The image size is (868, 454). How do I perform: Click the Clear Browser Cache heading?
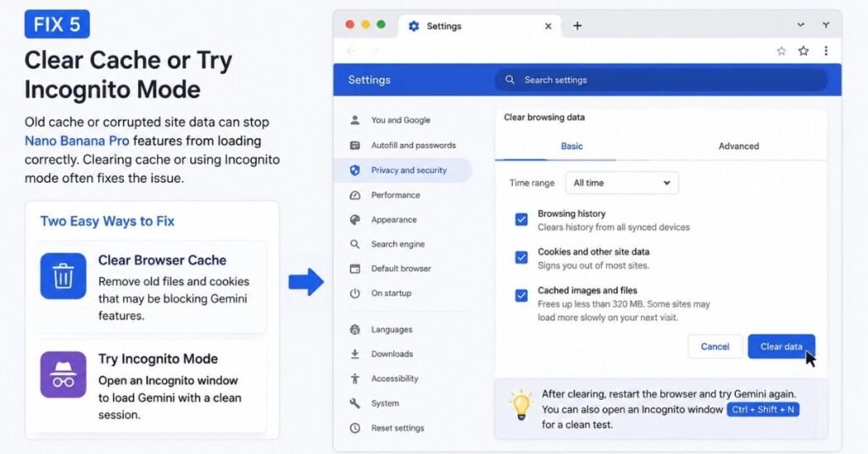point(162,260)
